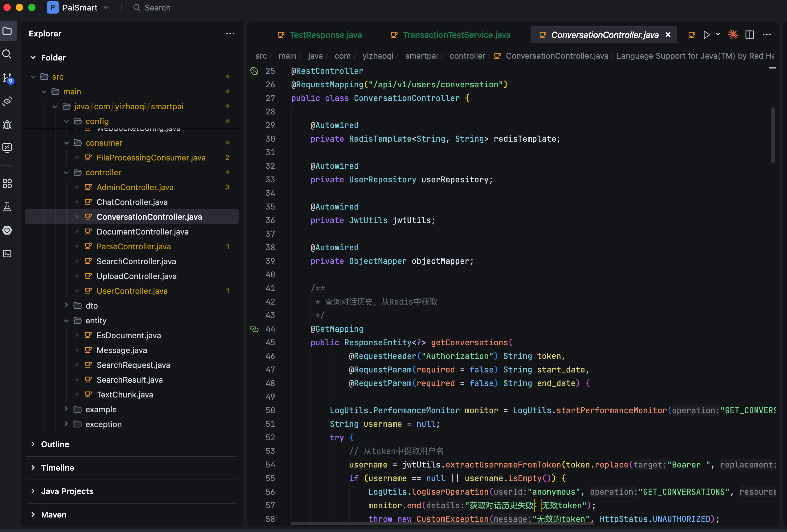Click the Run Java play button
The height and width of the screenshot is (532, 787).
point(706,35)
